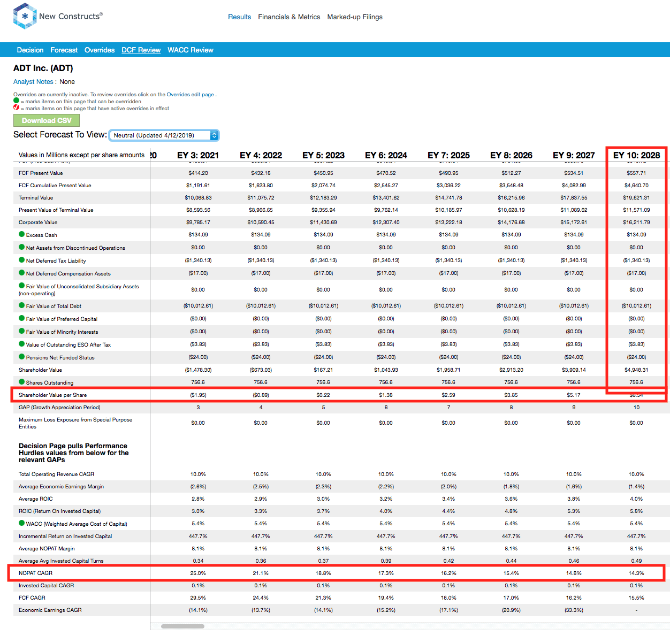670x644 pixels.
Task: Click the ROIC (Return On Invested Capital) label
Action: (60, 511)
